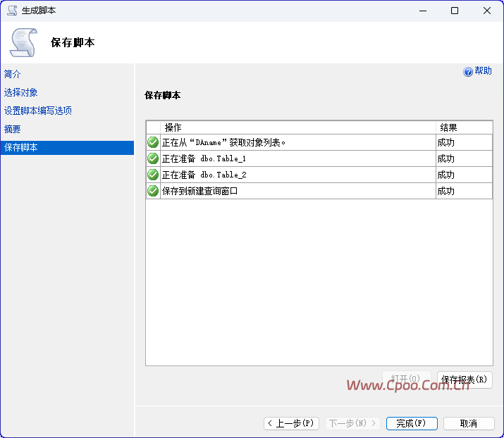Click the 结果 column header
The height and width of the screenshot is (438, 504).
[x=464, y=127]
